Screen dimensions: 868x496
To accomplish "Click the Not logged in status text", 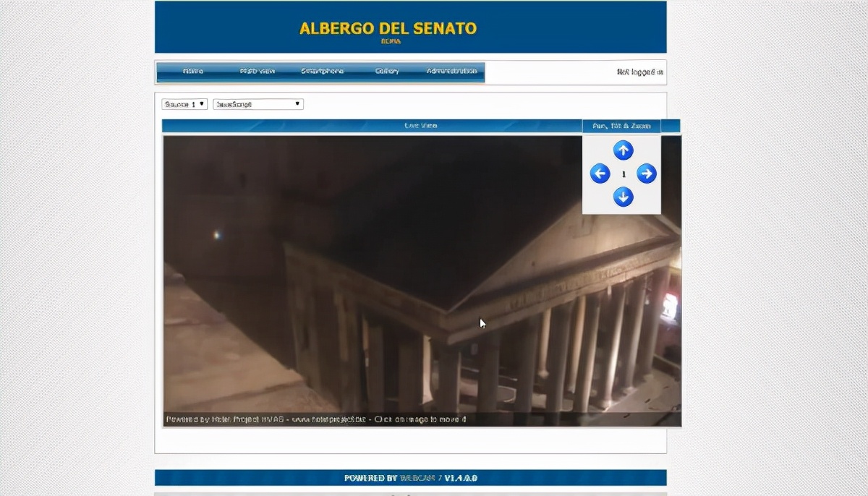I will pos(639,72).
